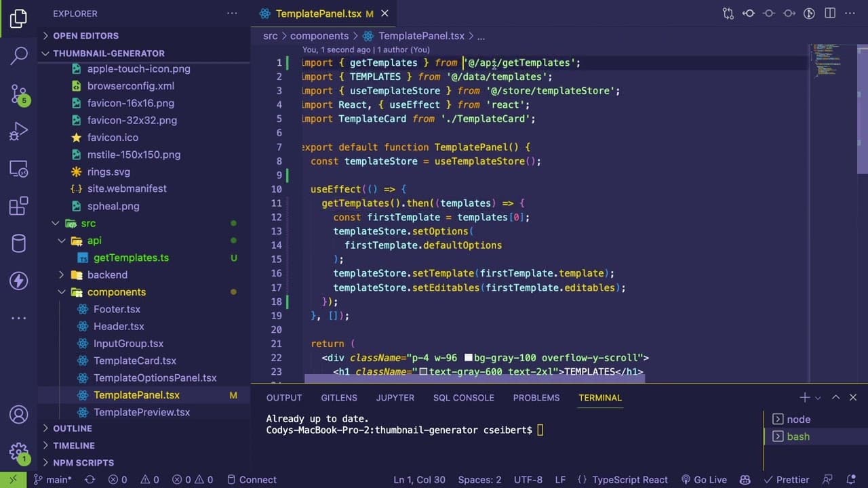The width and height of the screenshot is (868, 488).
Task: Synchronize changes from status bar
Action: 89,480
